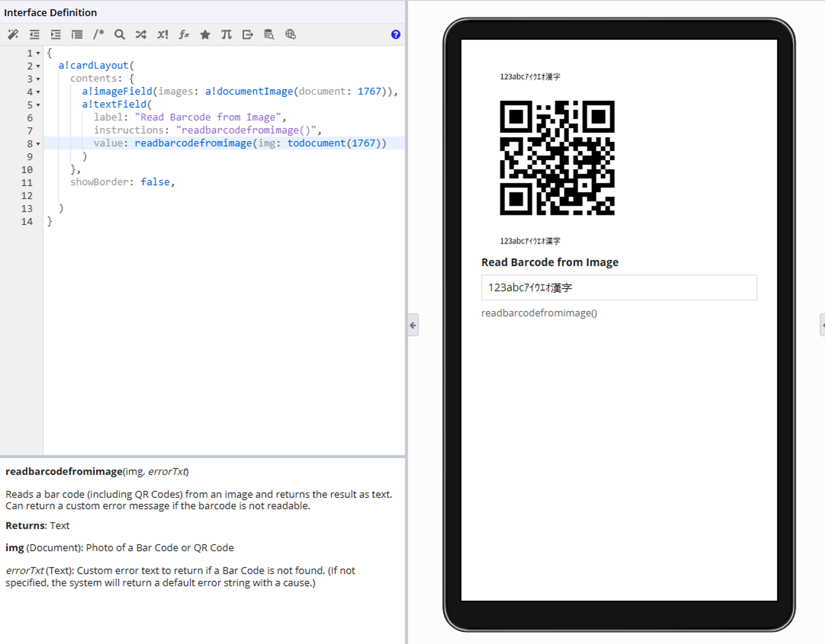
Task: Click the fx function icon
Action: click(184, 34)
